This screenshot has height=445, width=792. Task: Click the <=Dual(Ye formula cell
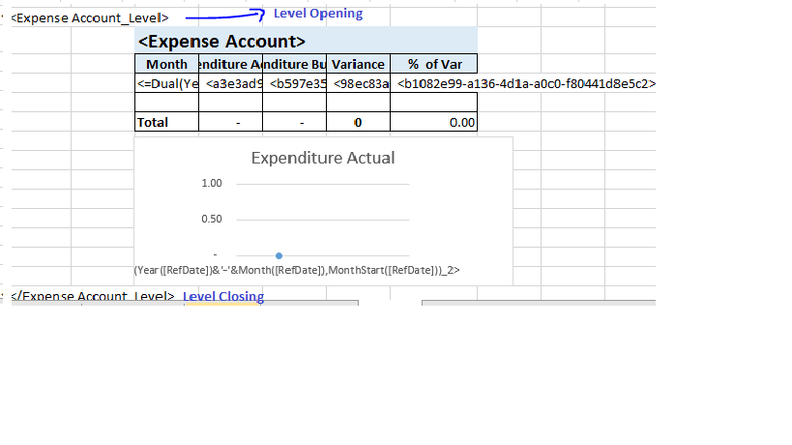(x=167, y=83)
